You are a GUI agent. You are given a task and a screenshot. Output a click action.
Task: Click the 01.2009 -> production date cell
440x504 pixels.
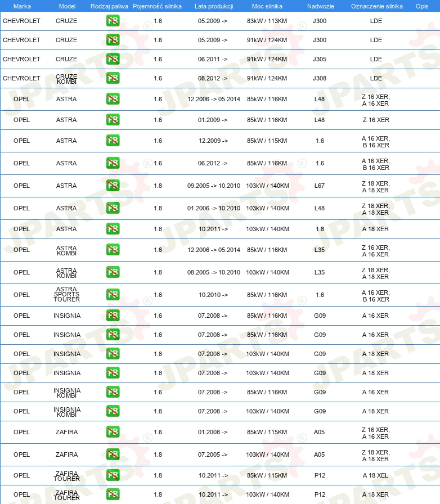[213, 120]
